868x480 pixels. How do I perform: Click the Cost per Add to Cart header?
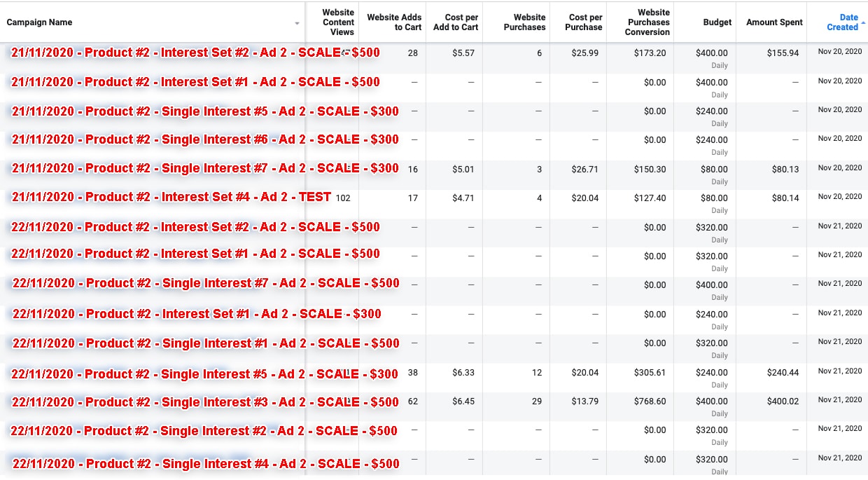[x=456, y=22]
